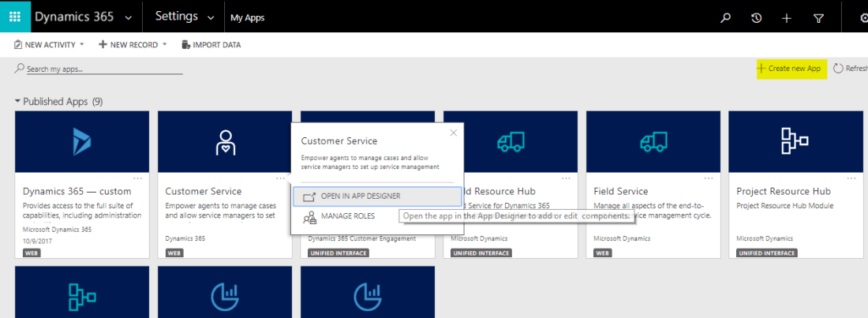
Task: Expand the Settings navigation dropdown
Action: pos(209,17)
